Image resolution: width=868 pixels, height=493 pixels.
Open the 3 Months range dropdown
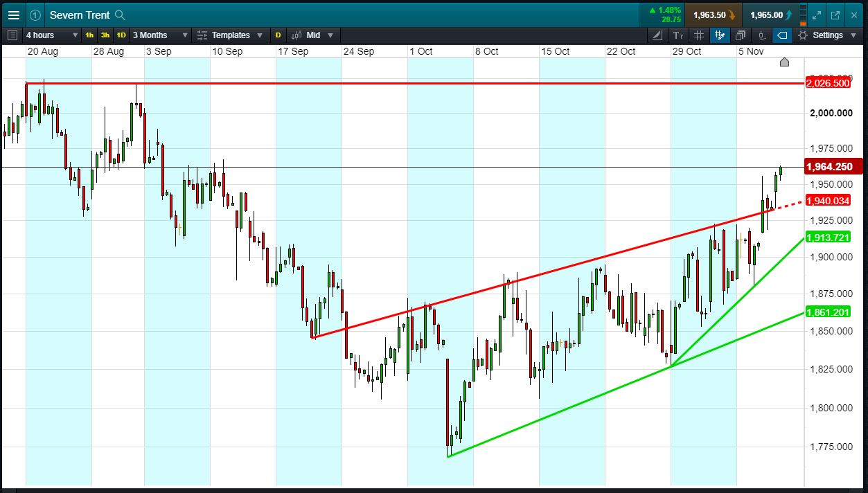160,35
